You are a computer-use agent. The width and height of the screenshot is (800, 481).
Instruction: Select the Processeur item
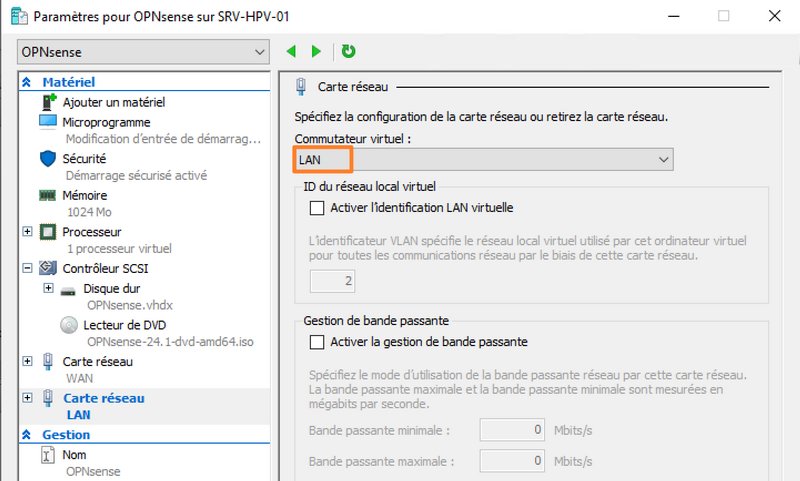tap(92, 232)
